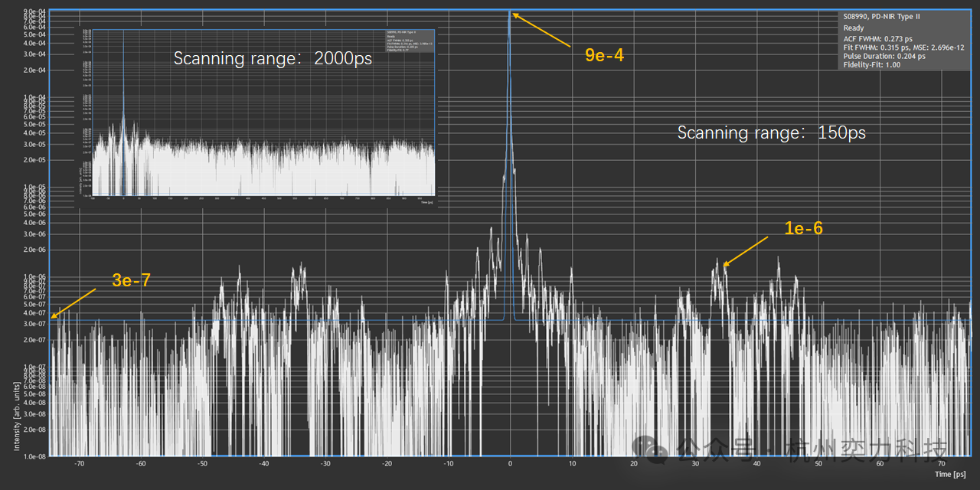This screenshot has width=980, height=490.
Task: Click the 70 tick on the time axis
Action: 942,463
